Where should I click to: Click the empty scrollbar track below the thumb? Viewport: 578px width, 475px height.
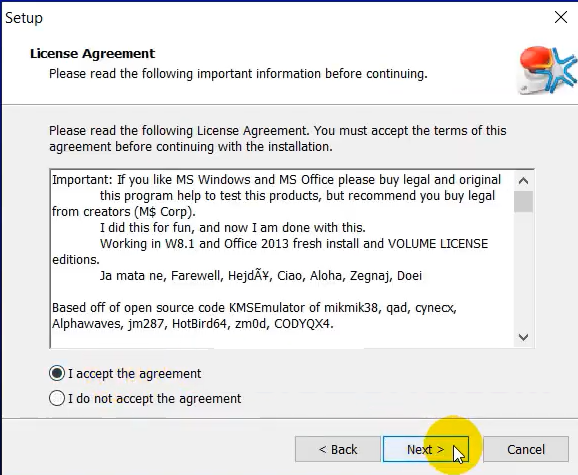click(523, 270)
